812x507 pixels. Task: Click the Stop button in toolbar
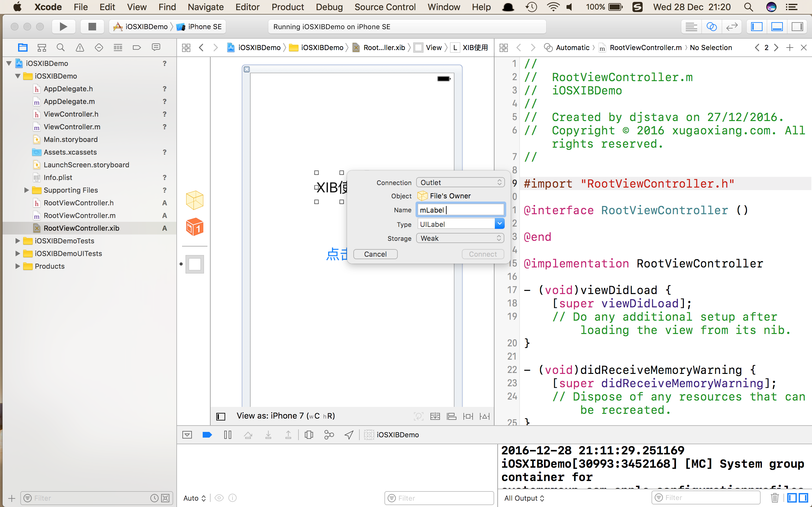(x=92, y=27)
